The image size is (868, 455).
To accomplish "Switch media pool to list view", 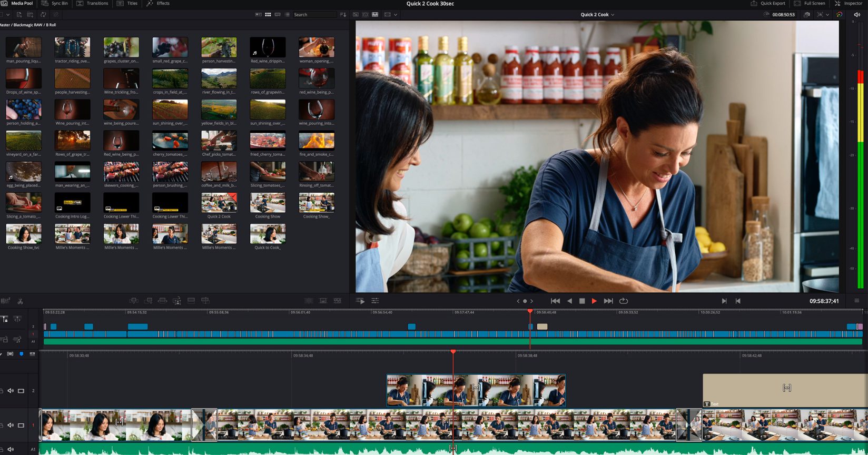I will coord(287,15).
